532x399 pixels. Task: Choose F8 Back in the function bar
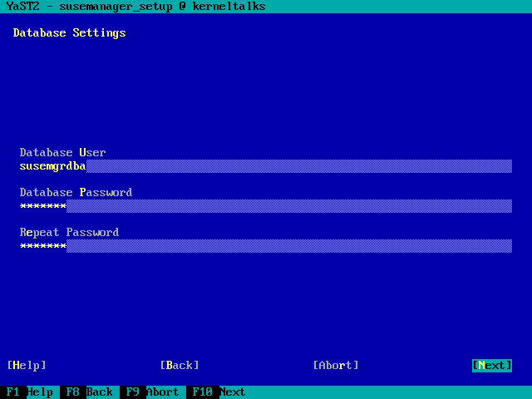pyautogui.click(x=89, y=392)
